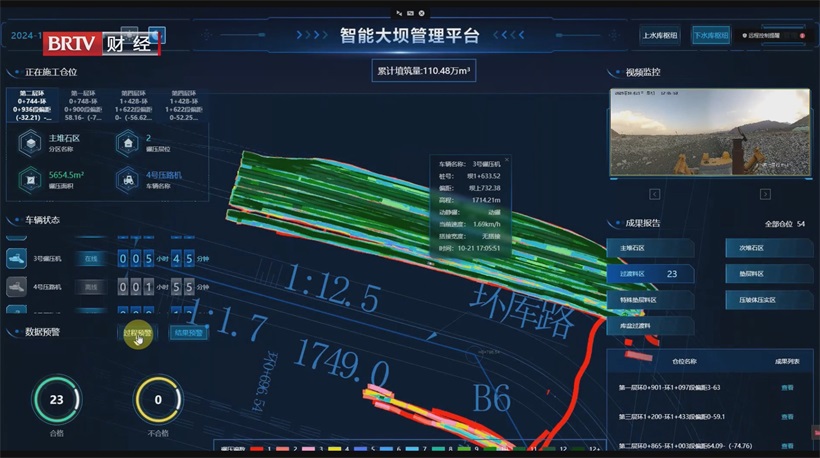Open the 过程预警 warning tab
Viewport: 820px width, 458px height.
pos(137,333)
